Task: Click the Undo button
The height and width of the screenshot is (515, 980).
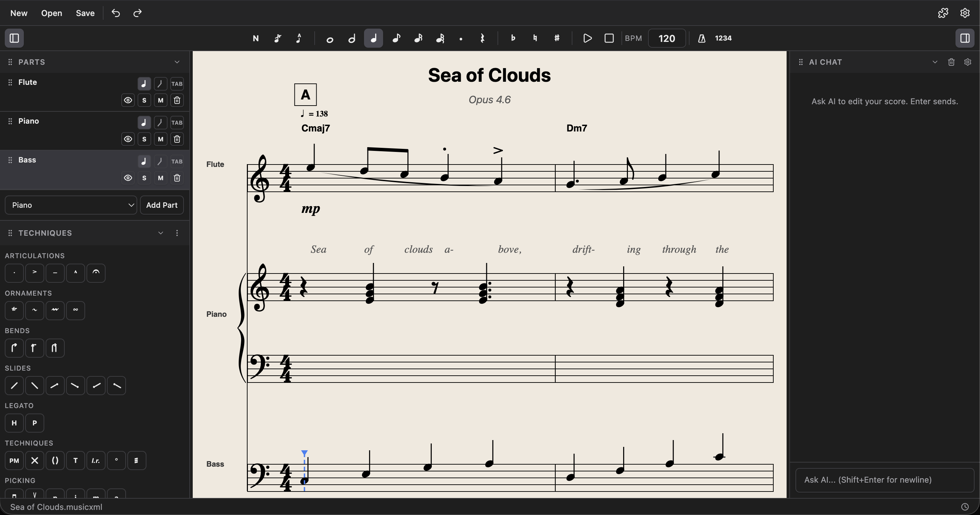Action: (x=116, y=13)
